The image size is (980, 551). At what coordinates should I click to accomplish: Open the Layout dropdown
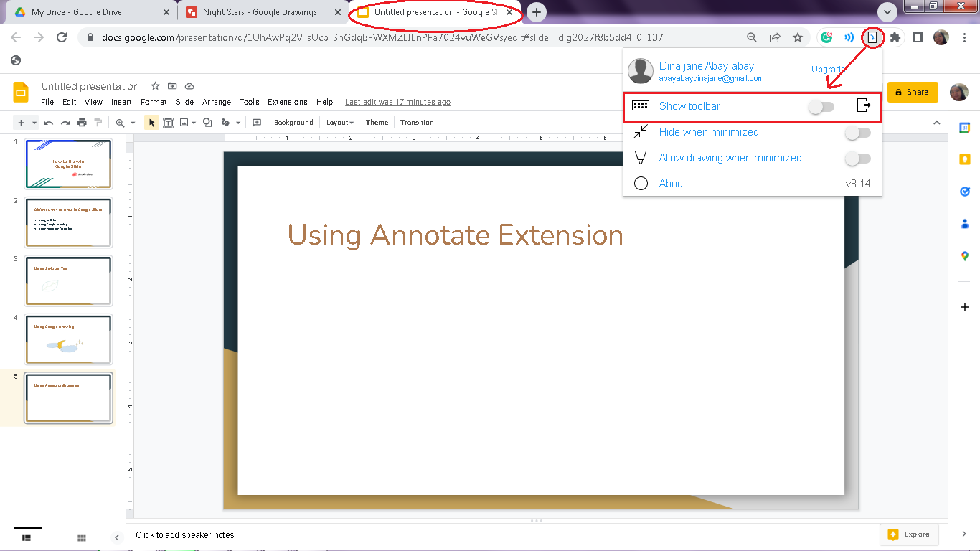(340, 123)
